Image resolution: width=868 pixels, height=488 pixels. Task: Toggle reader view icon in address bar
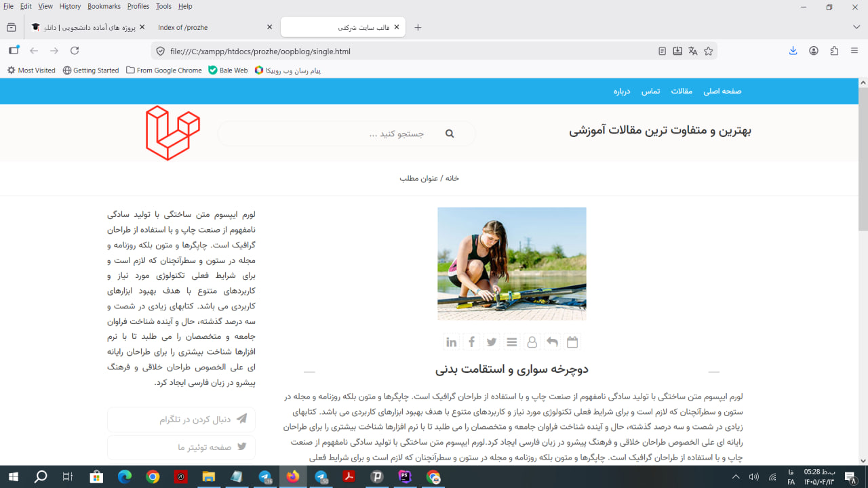[663, 51]
